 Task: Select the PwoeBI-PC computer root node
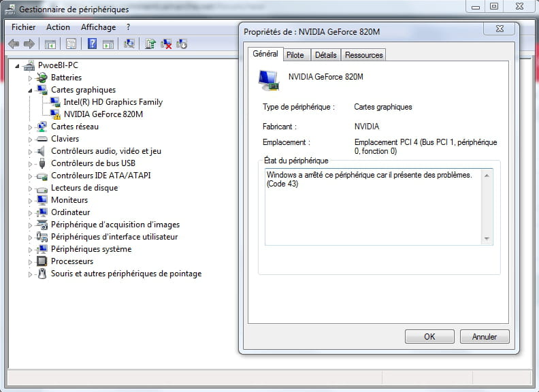coord(58,65)
